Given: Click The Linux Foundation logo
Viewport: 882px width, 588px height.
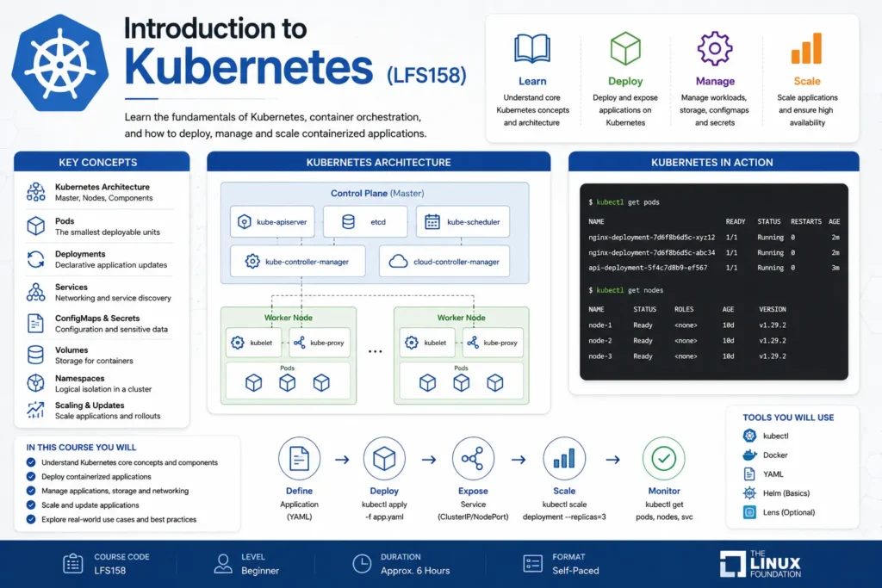Looking at the screenshot, I should click(x=761, y=564).
